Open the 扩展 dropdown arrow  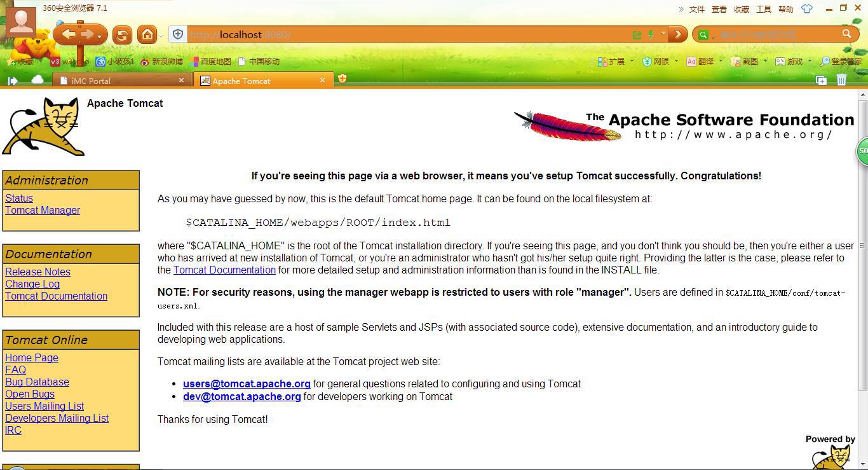pyautogui.click(x=632, y=61)
